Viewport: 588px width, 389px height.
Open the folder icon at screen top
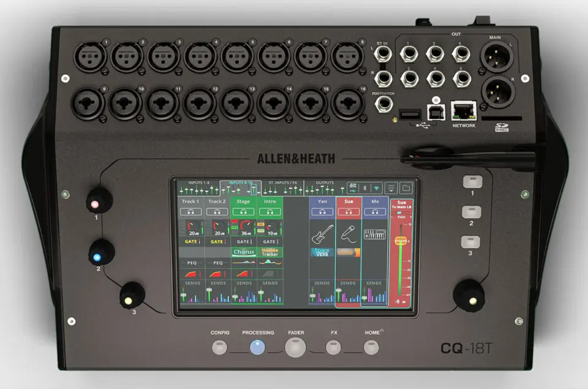click(405, 187)
